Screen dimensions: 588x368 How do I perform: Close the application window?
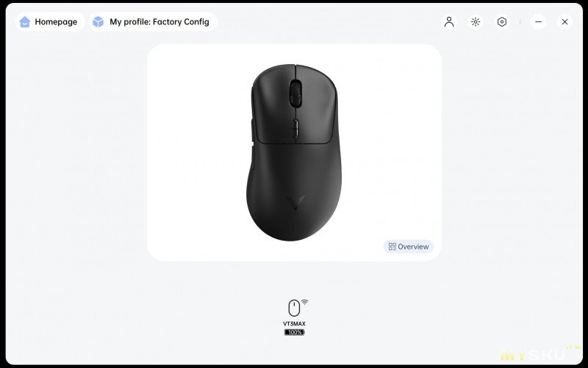(564, 22)
